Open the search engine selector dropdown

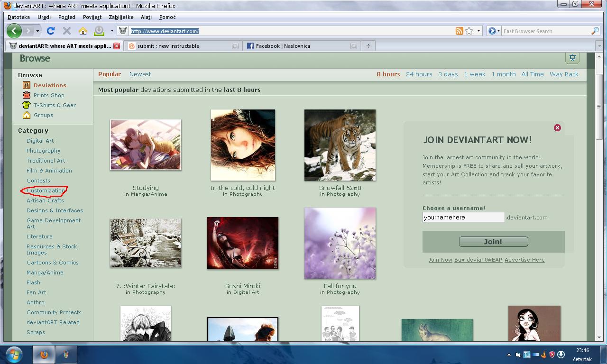coord(493,31)
